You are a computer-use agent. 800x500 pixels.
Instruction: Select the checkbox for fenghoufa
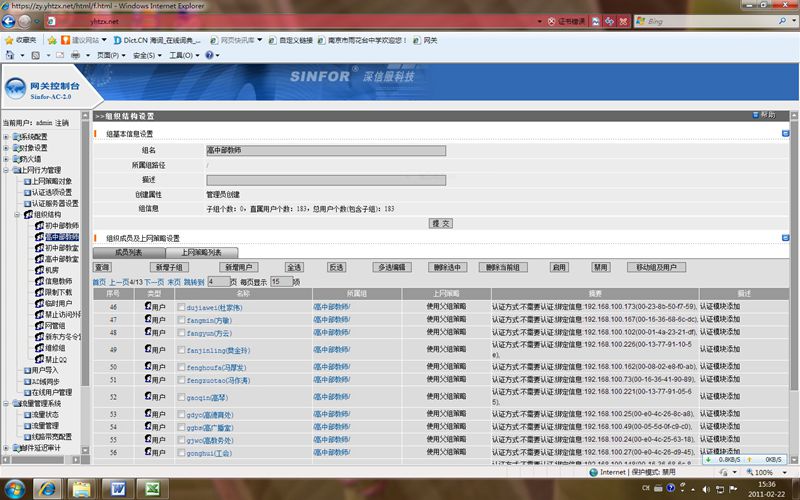(x=181, y=367)
